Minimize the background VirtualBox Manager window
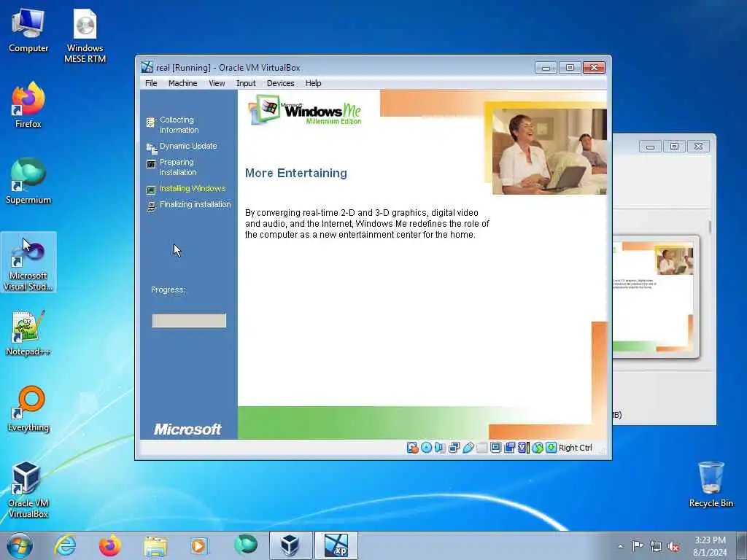The width and height of the screenshot is (747, 560). click(x=650, y=147)
